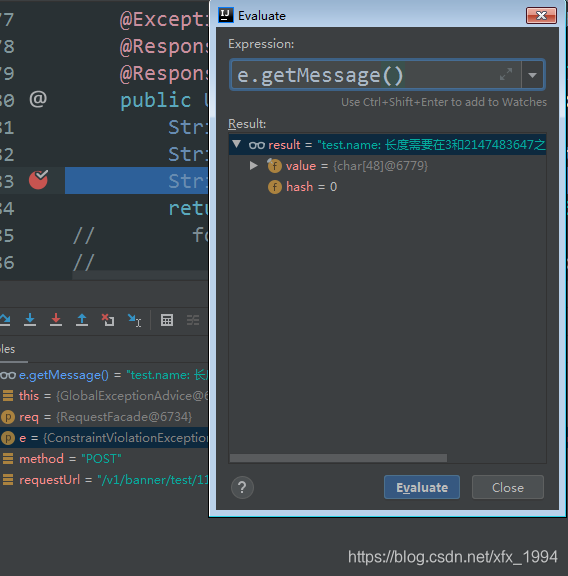Click the Evaluate button
Image resolution: width=568 pixels, height=576 pixels.
click(x=422, y=487)
